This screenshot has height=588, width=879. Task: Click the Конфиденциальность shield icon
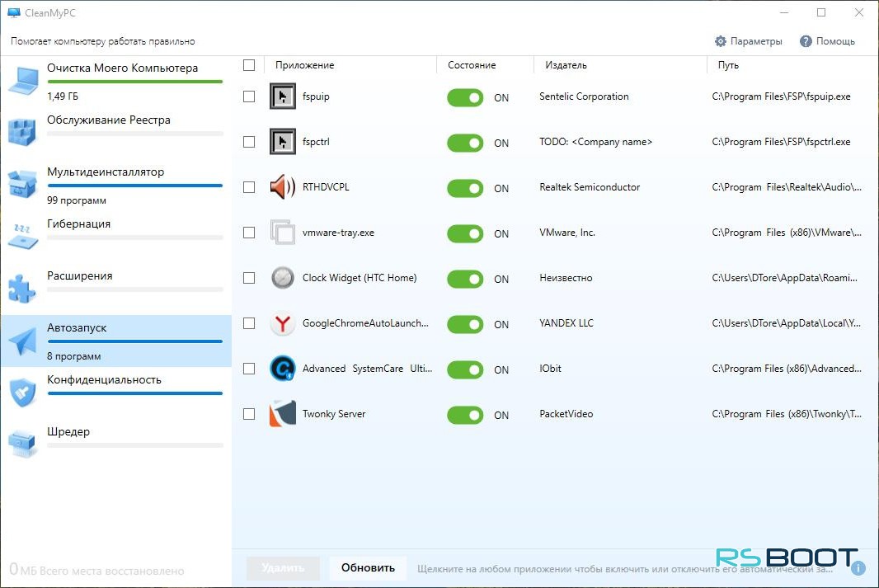[x=22, y=392]
